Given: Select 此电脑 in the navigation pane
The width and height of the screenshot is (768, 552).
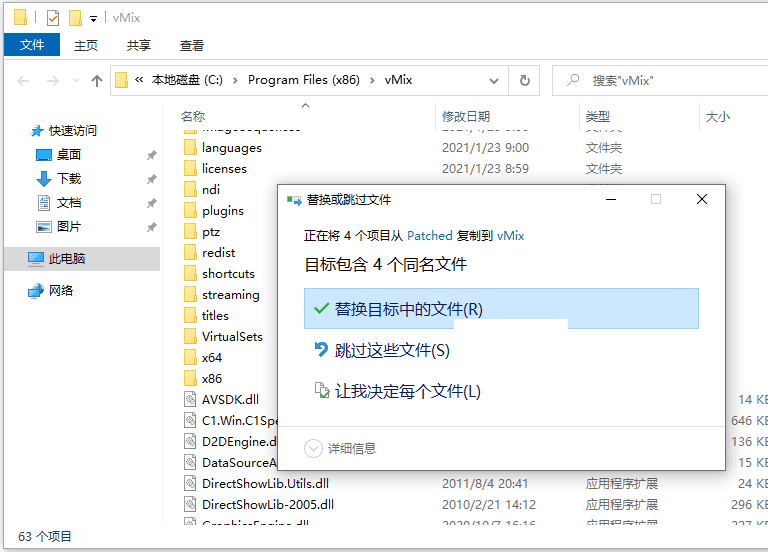Looking at the screenshot, I should point(67,259).
